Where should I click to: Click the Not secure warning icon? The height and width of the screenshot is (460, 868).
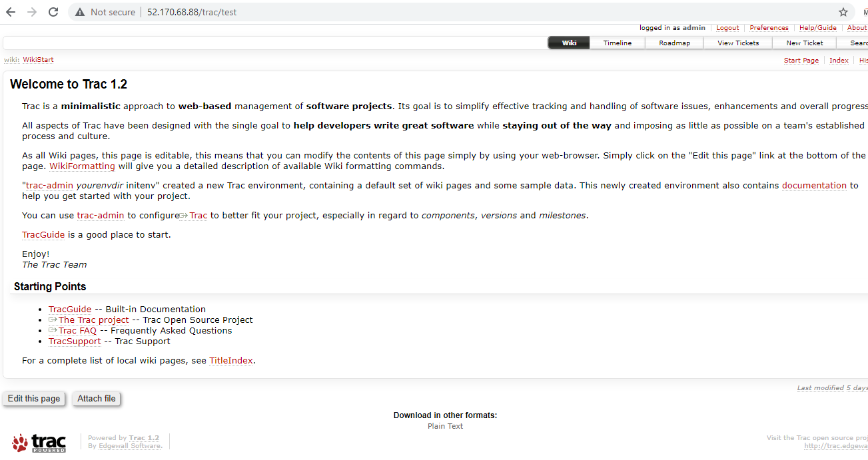tap(80, 12)
